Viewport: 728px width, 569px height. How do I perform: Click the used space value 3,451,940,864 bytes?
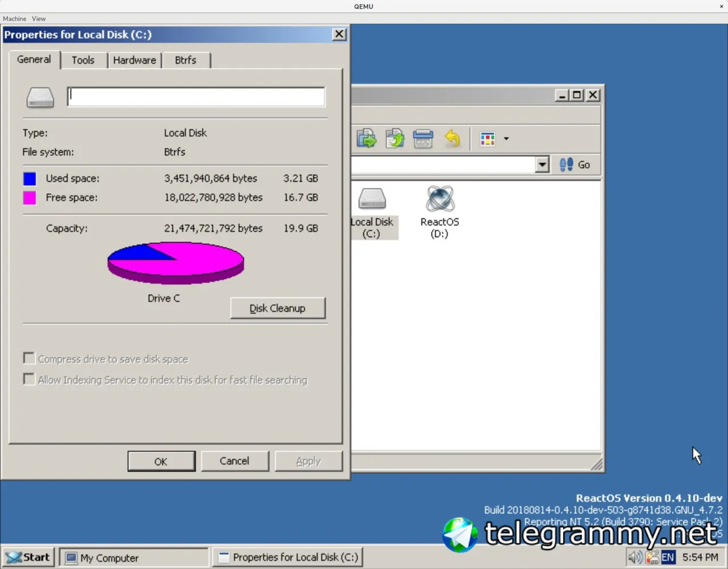(210, 178)
